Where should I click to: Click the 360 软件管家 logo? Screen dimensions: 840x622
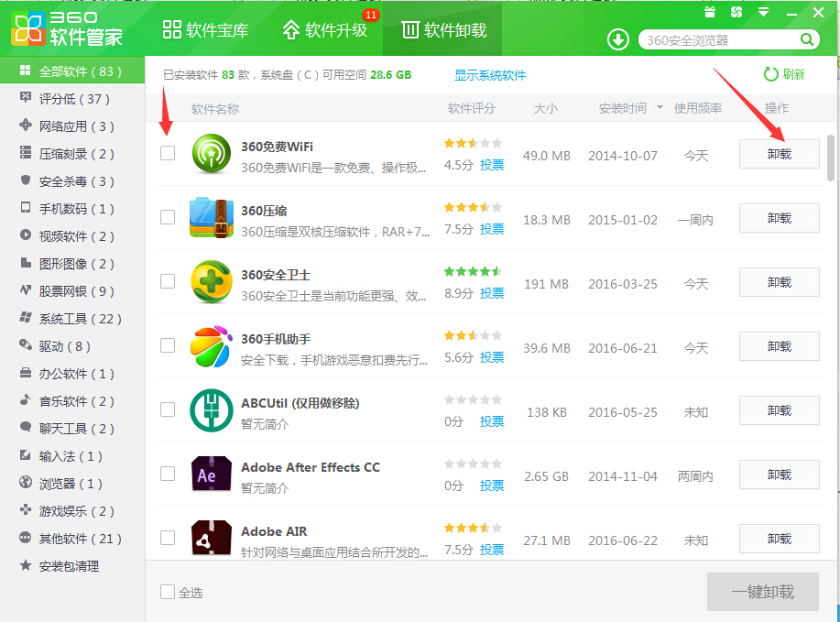click(x=67, y=29)
